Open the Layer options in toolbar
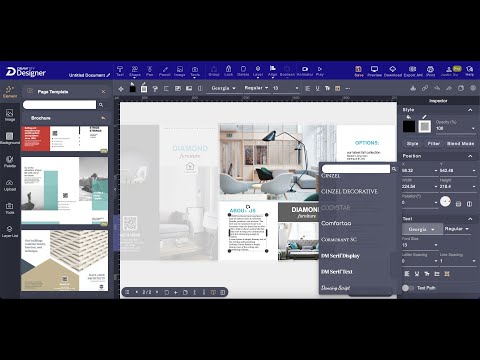 258,71
